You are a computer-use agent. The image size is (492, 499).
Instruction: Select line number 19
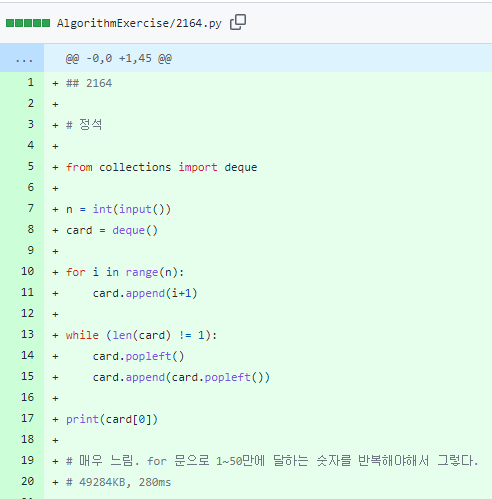pos(27,461)
